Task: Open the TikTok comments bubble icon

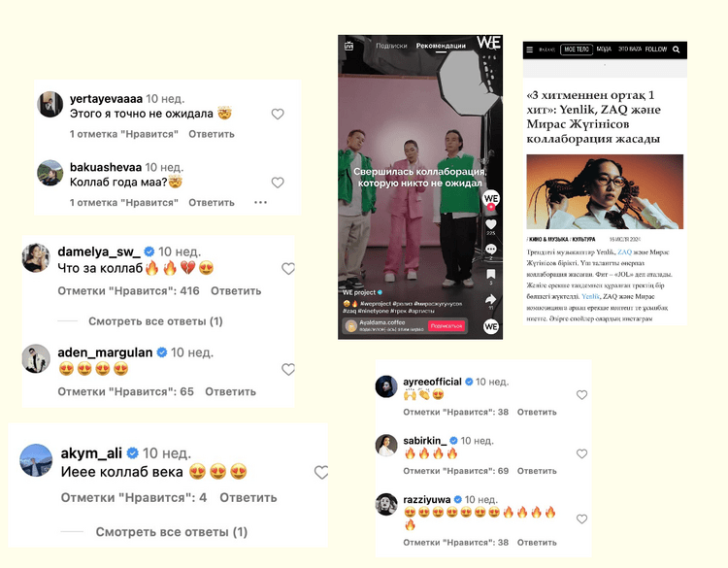Action: coord(491,250)
